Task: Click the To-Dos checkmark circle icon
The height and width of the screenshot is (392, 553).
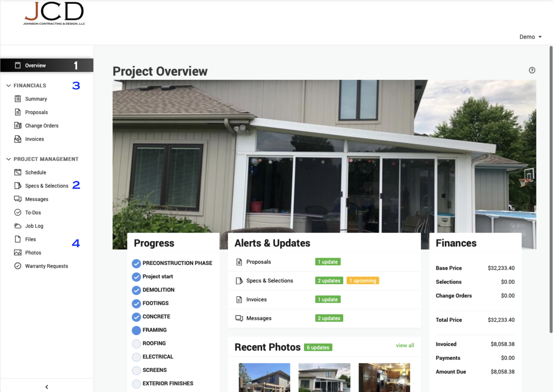Action: [x=18, y=212]
